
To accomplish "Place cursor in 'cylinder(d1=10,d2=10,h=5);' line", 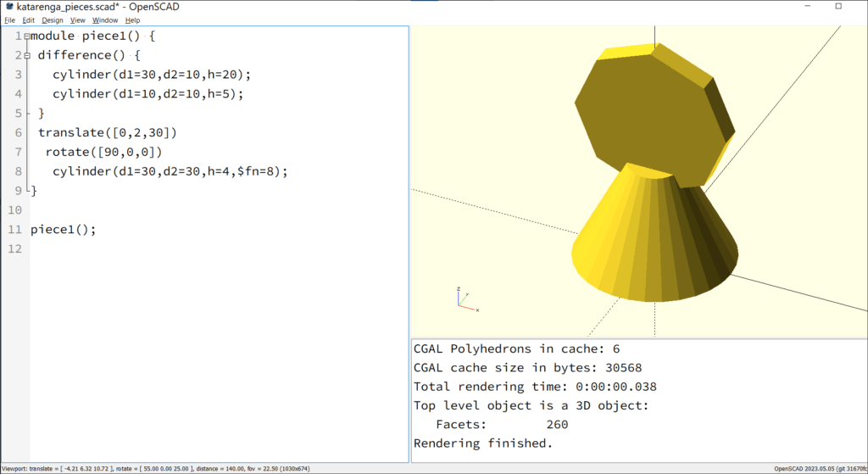I will 147,93.
